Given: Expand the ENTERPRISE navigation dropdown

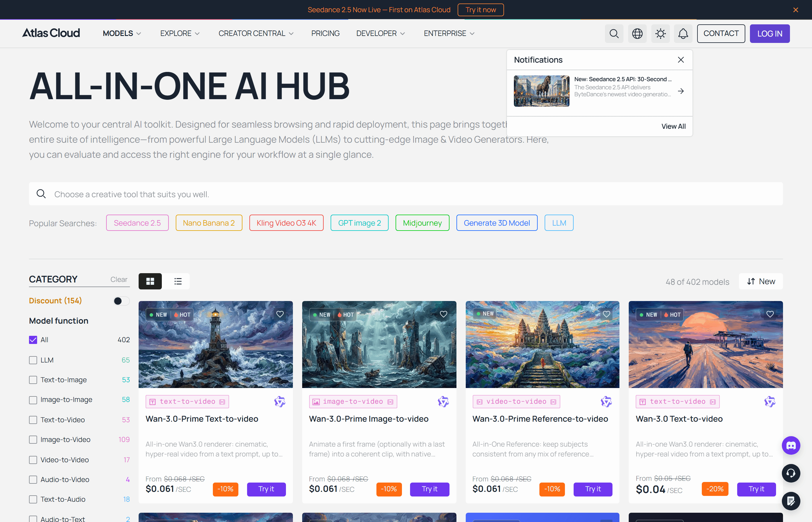Looking at the screenshot, I should [x=449, y=33].
